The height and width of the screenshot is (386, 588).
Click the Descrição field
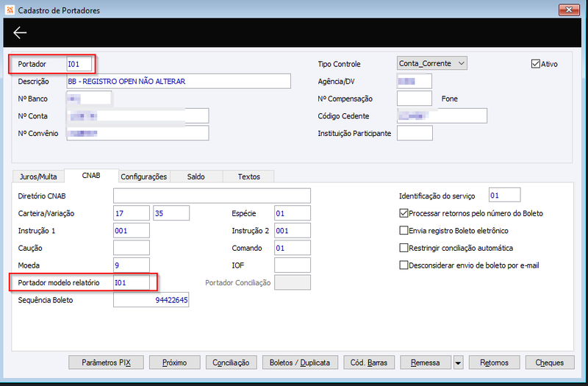point(179,81)
